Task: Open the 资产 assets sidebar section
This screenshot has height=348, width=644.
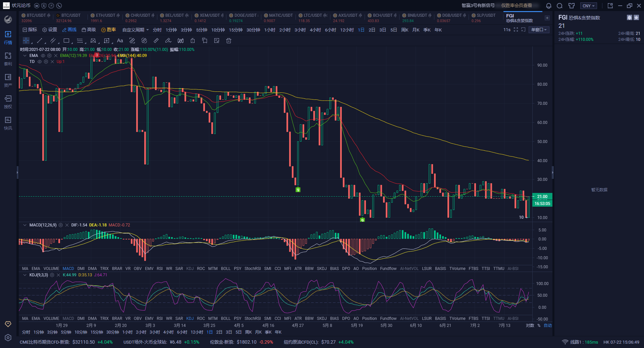Action: 8,80
